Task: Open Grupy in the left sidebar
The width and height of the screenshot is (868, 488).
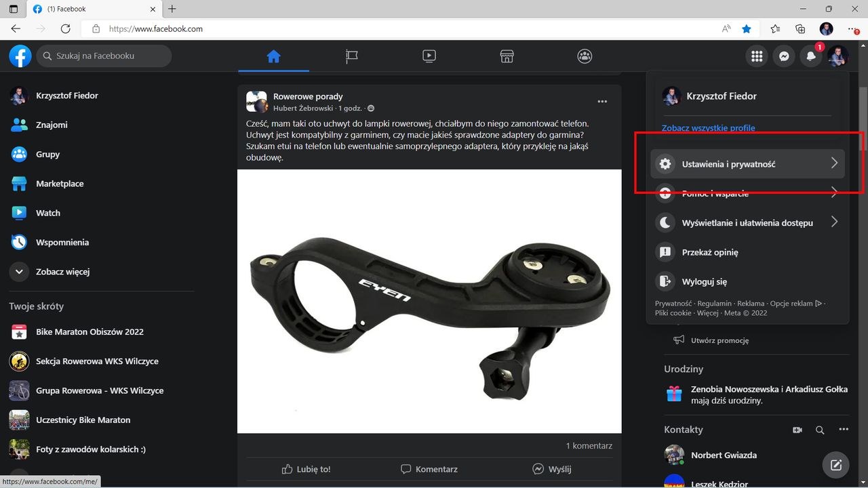Action: pos(100,154)
